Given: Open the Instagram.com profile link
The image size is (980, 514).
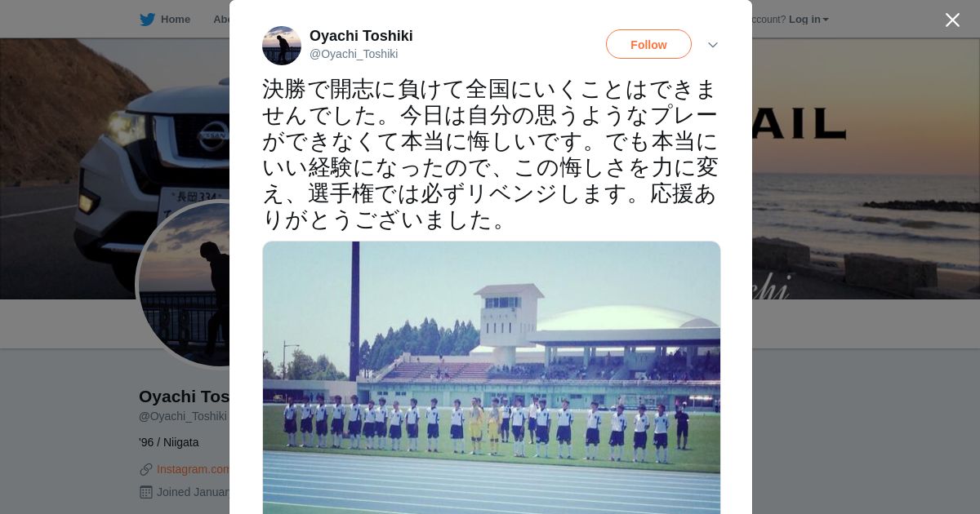Looking at the screenshot, I should [194, 469].
